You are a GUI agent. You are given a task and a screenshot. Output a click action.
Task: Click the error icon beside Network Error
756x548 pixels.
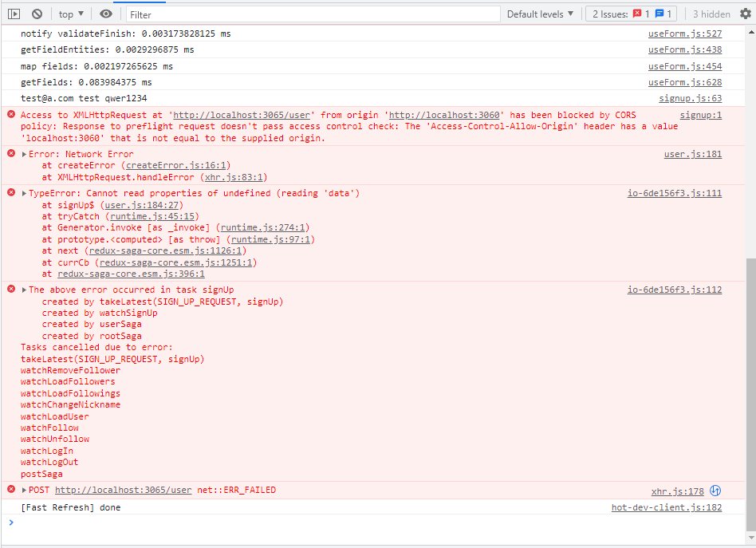click(x=11, y=153)
